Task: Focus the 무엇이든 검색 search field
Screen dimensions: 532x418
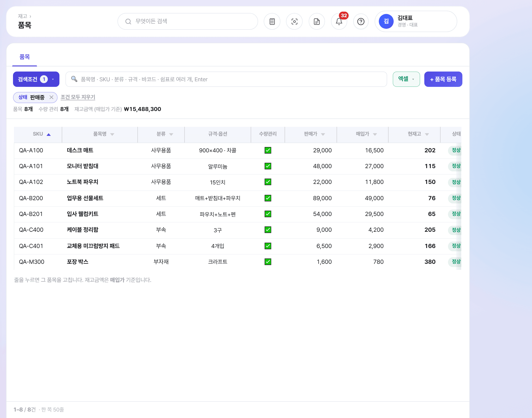Action: [x=188, y=22]
